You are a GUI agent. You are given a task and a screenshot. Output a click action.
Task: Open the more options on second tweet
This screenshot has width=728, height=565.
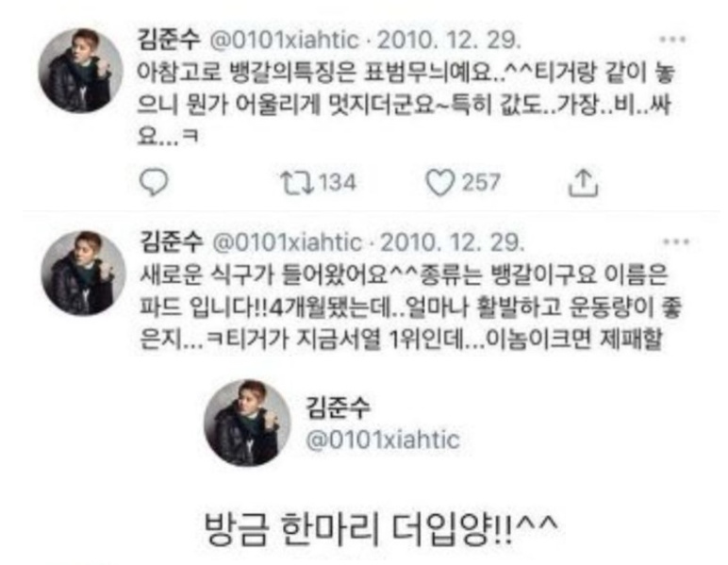675,241
